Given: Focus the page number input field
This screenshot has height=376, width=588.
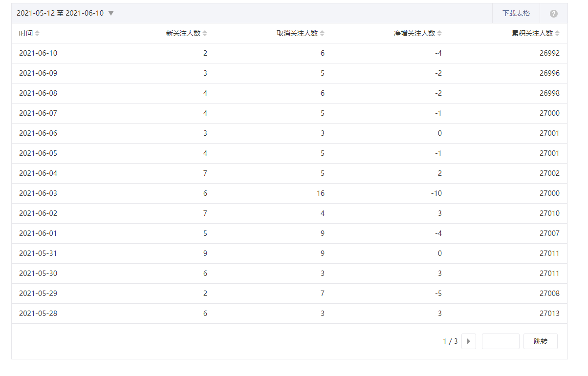Looking at the screenshot, I should coord(500,341).
